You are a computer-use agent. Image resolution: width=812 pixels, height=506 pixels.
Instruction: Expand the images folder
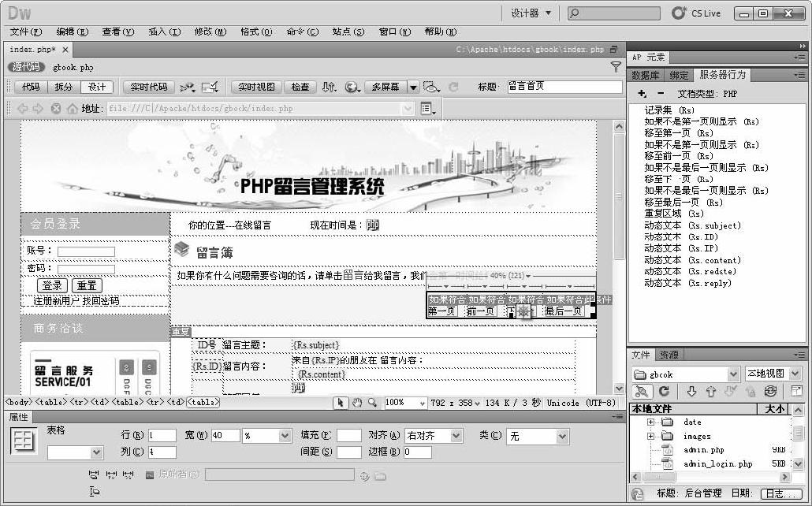tap(651, 436)
